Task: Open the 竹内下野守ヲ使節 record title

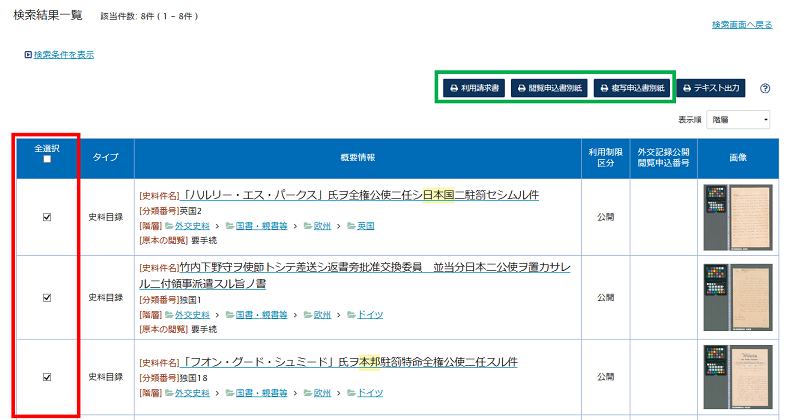Action: [354, 275]
